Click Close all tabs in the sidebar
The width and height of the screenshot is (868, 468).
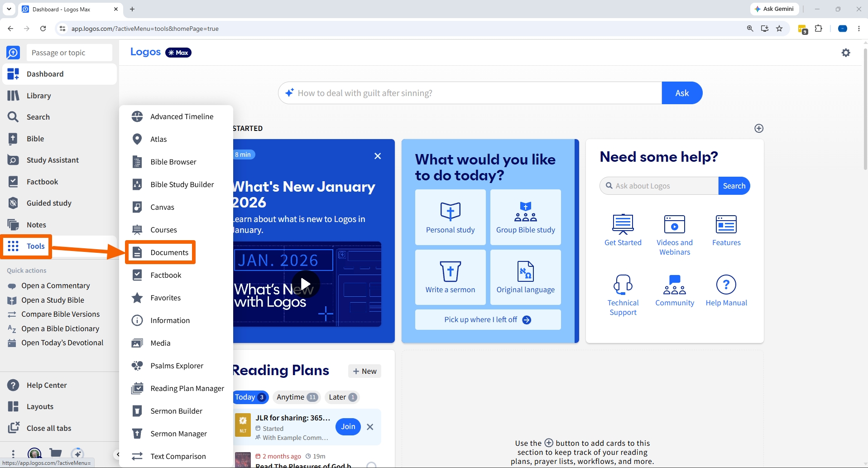tap(59, 428)
